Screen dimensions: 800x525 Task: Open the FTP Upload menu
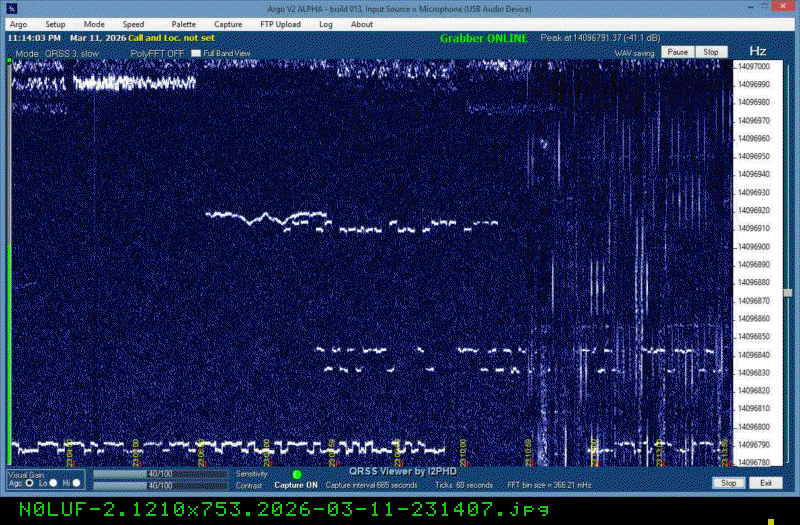pyautogui.click(x=281, y=24)
